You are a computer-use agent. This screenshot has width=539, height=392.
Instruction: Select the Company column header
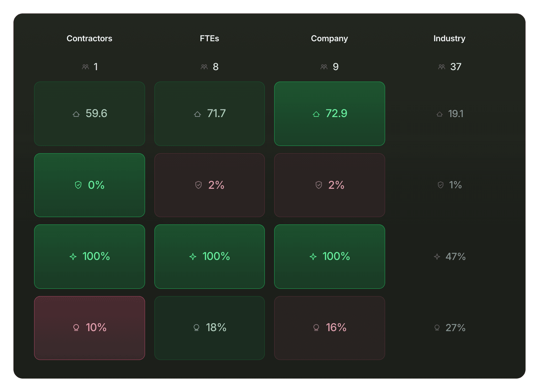pos(329,39)
